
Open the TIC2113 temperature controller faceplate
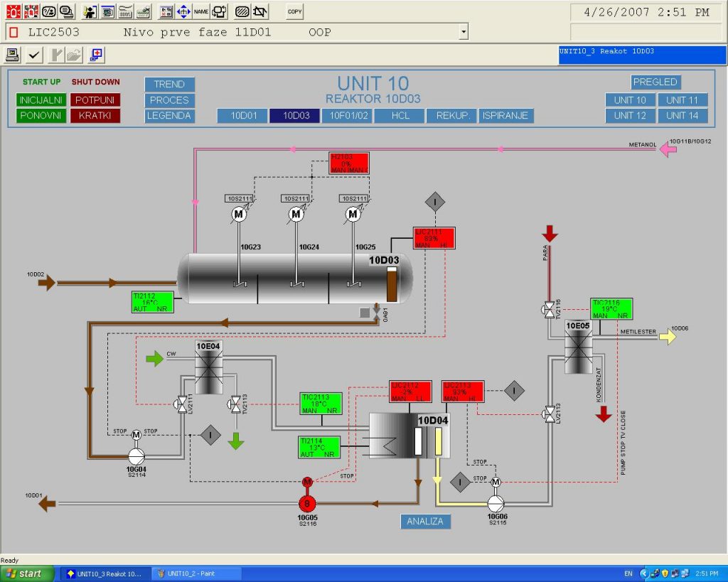[x=321, y=404]
